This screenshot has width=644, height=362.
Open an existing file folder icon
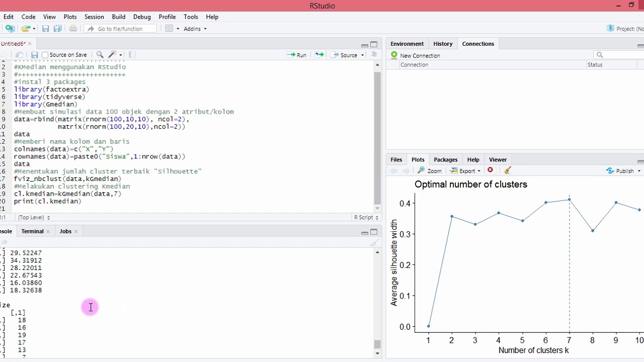click(x=26, y=29)
